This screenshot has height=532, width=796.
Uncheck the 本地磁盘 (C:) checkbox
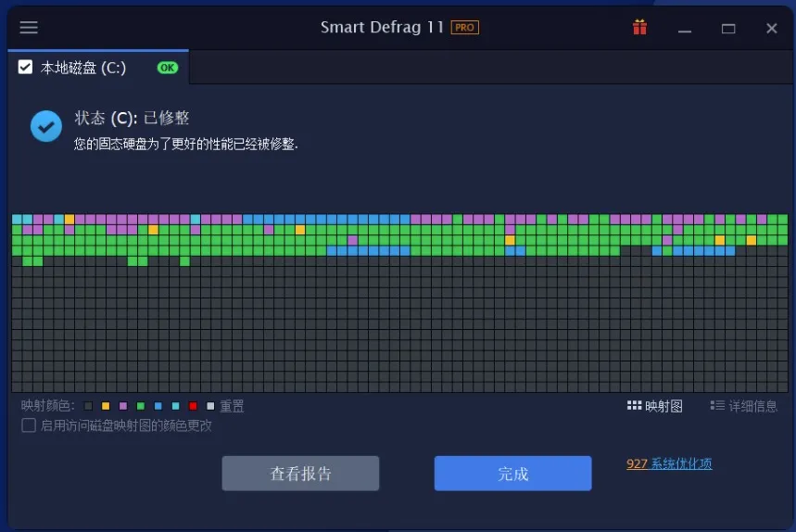(x=25, y=67)
